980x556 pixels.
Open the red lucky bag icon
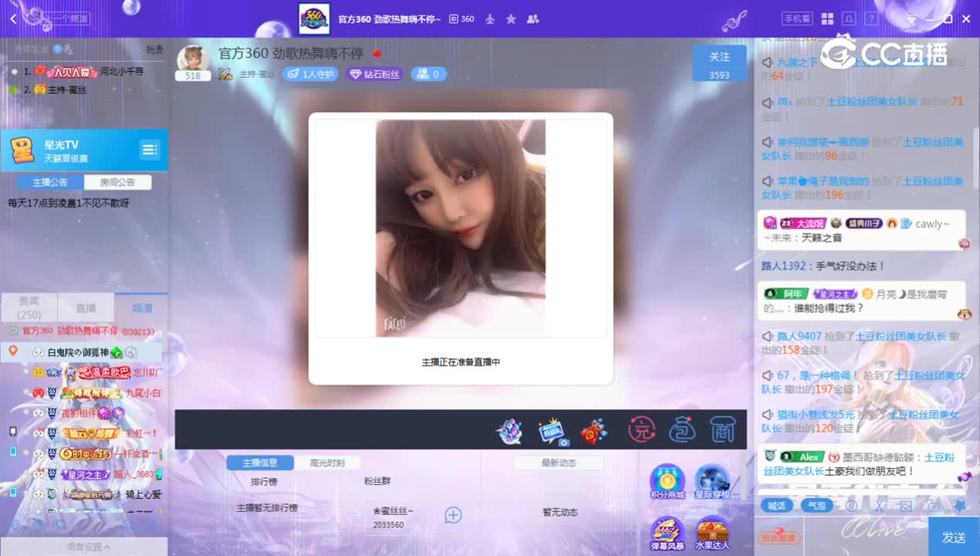click(594, 431)
